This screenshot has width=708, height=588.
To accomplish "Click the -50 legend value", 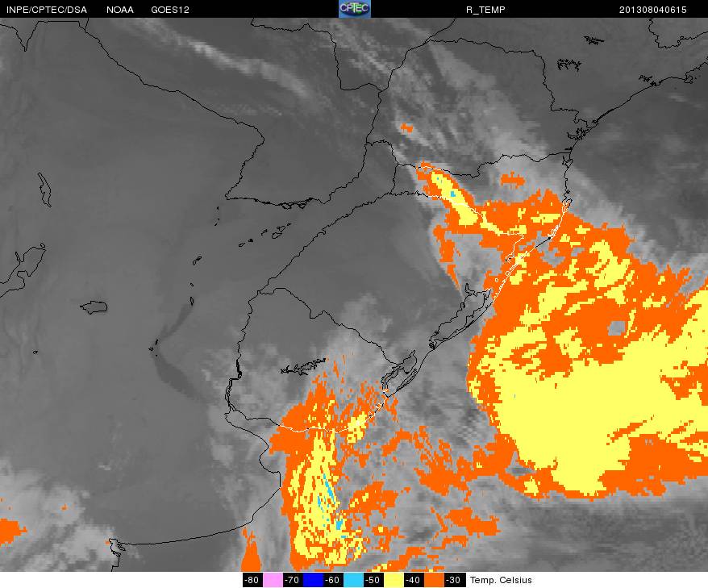I will [x=373, y=580].
